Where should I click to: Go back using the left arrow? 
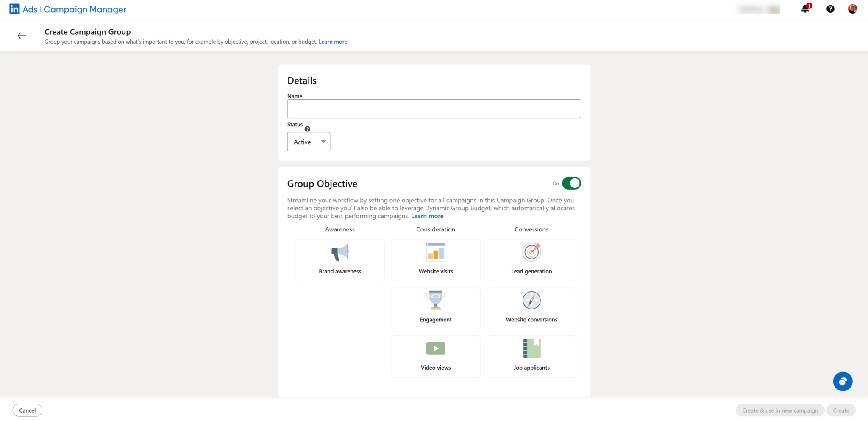[x=22, y=36]
